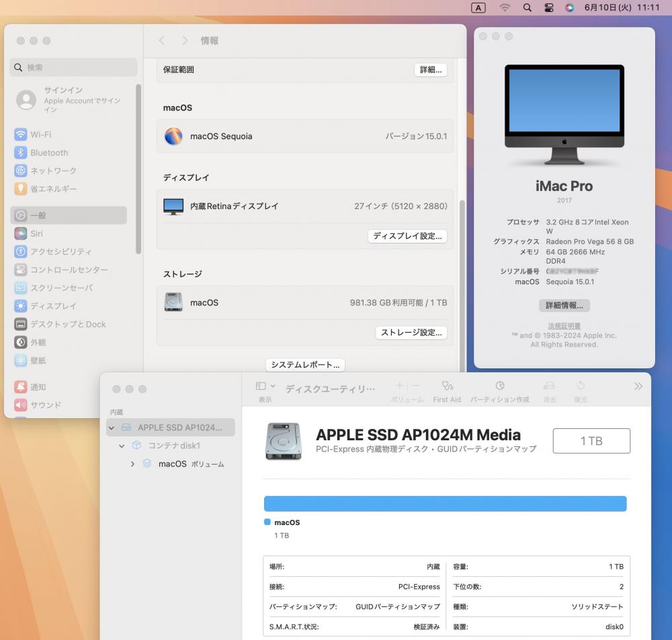Viewport: 672px width, 640px height.
Task: Click the 検索 search field in settings
Action: coord(73,67)
